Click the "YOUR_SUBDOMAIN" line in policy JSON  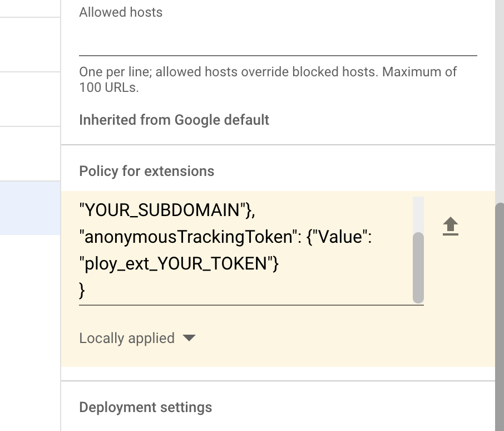pos(167,210)
